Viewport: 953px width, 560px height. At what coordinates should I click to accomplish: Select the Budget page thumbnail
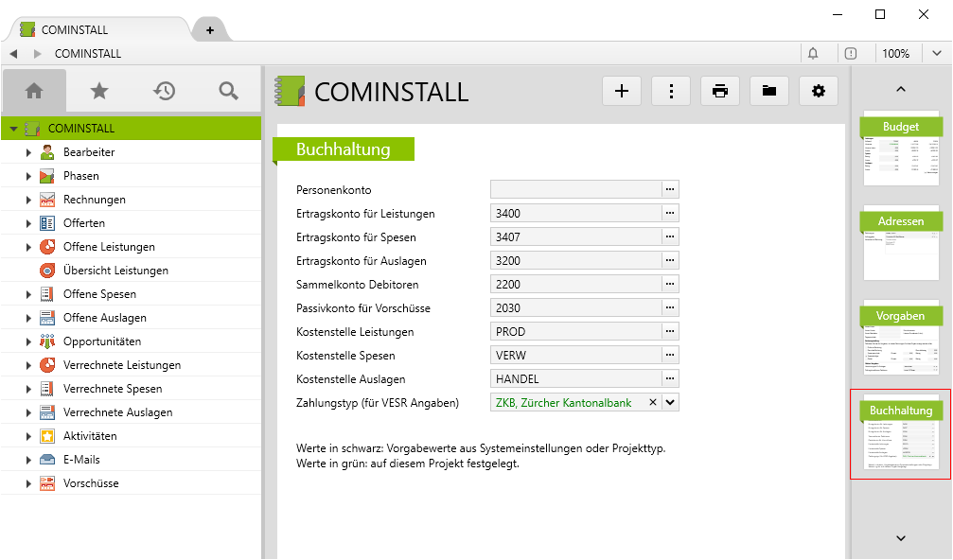pos(900,147)
